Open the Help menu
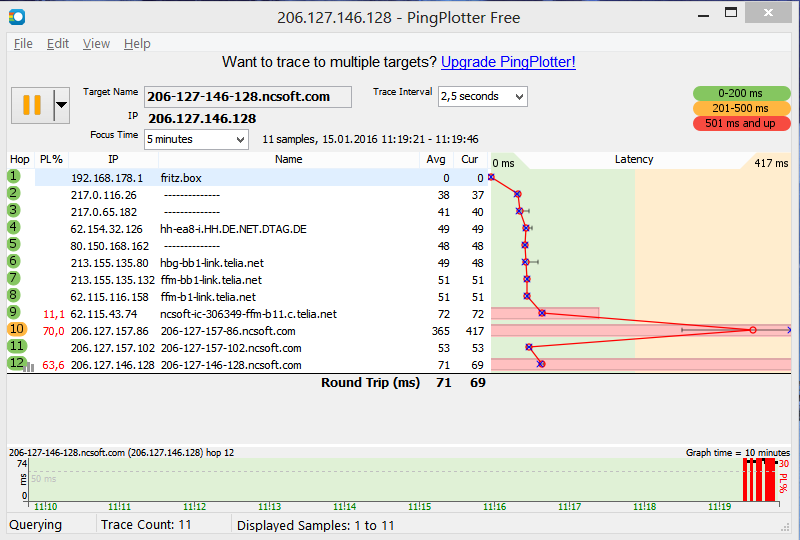This screenshot has width=800, height=540. pos(137,44)
